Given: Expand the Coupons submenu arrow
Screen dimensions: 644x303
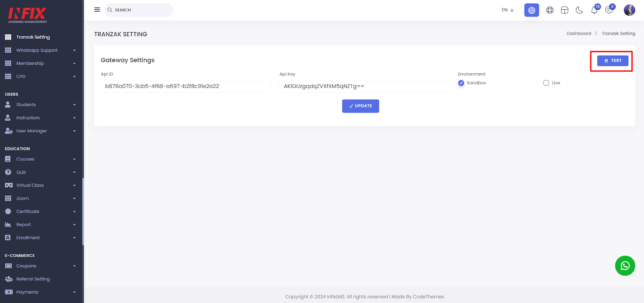Looking at the screenshot, I should tap(74, 266).
